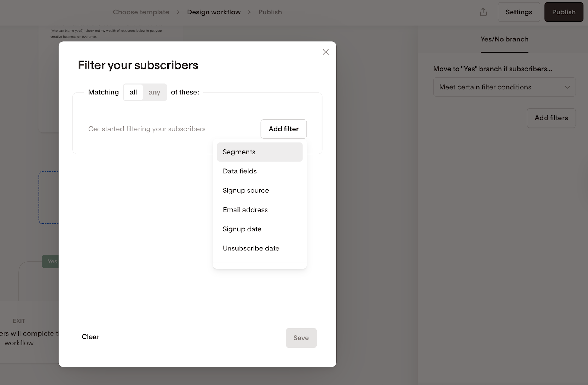Go to the Choose template step
Screen dimensions: 588x385
(x=141, y=12)
